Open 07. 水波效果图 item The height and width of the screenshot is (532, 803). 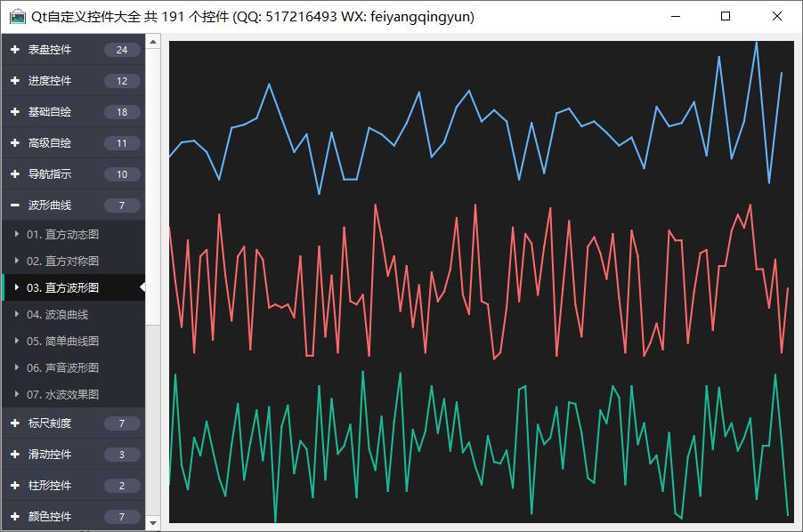click(62, 394)
